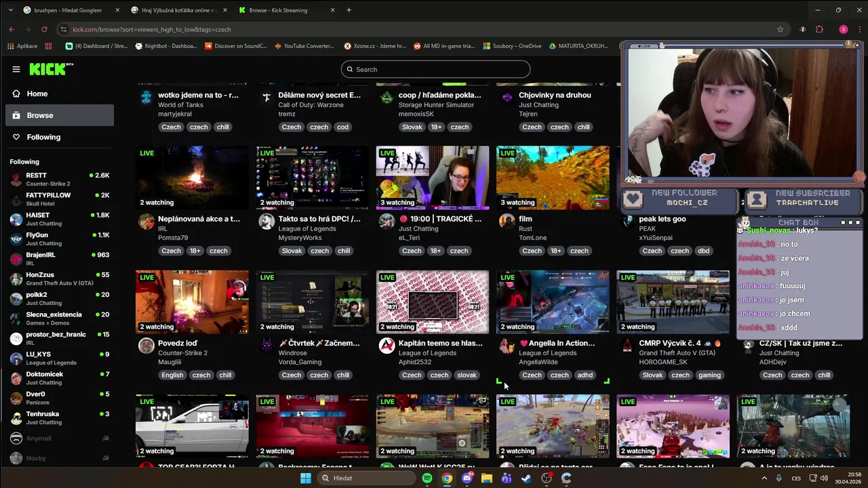Click the English tag on Maugliii card
This screenshot has width=868, height=488.
tap(172, 375)
